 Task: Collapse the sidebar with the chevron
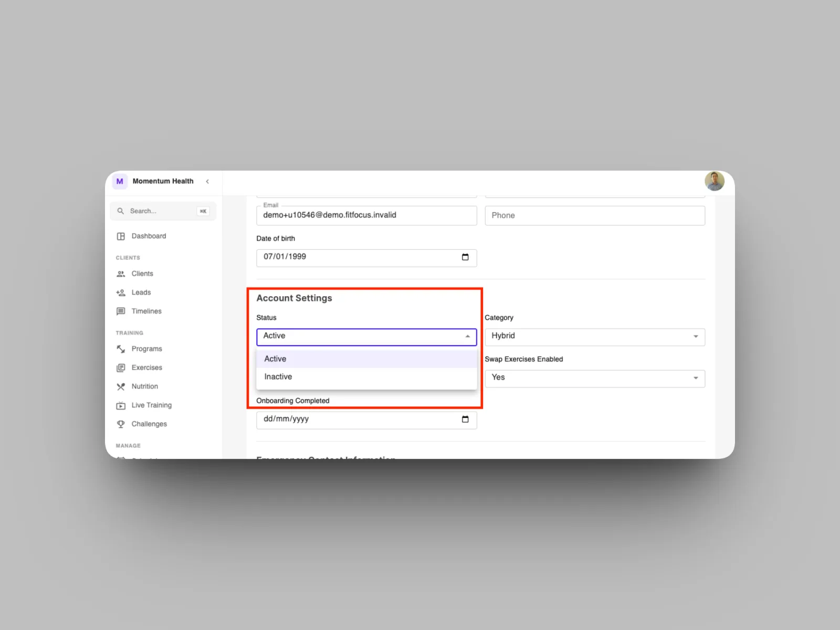point(207,181)
